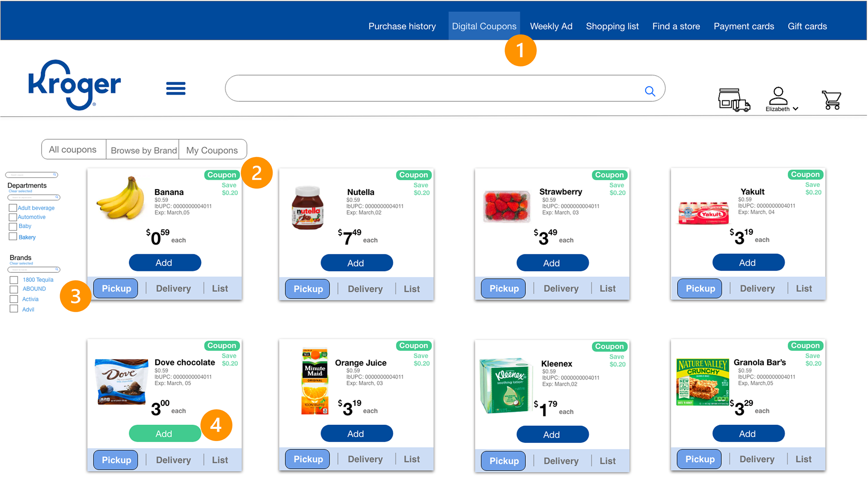
Task: Check the ABOUND brand box
Action: coord(14,289)
